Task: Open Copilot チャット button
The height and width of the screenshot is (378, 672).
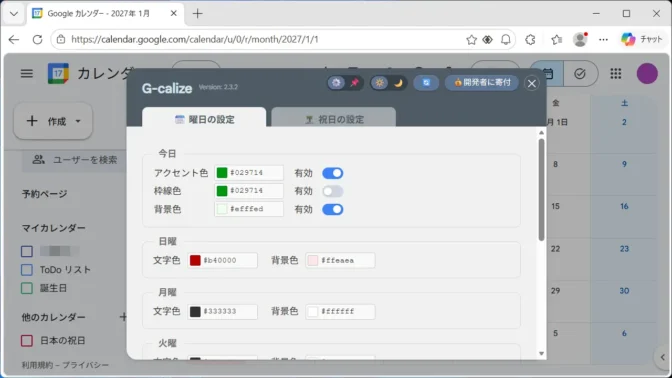Action: click(x=642, y=39)
